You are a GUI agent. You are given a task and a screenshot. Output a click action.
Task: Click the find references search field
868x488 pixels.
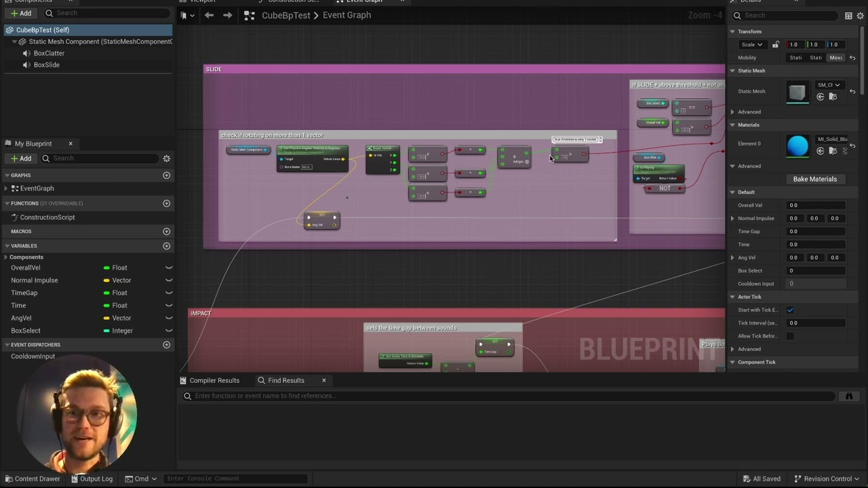509,396
